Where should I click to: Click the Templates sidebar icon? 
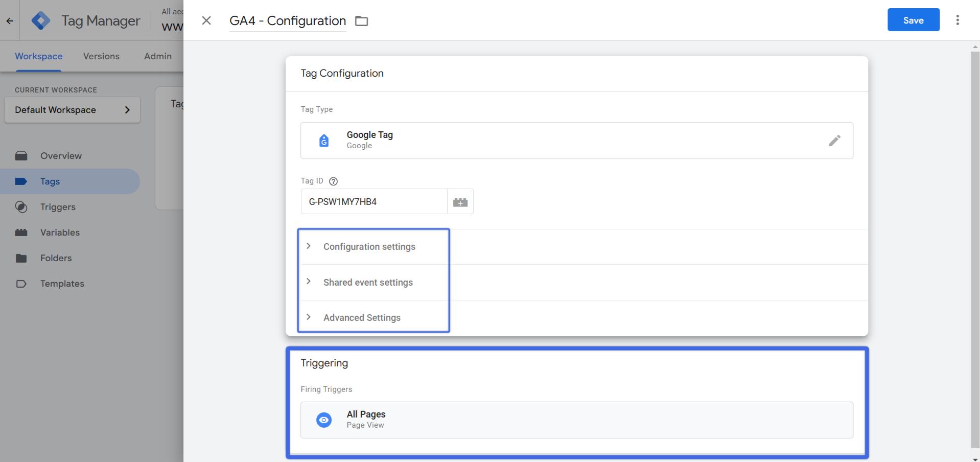tap(21, 284)
